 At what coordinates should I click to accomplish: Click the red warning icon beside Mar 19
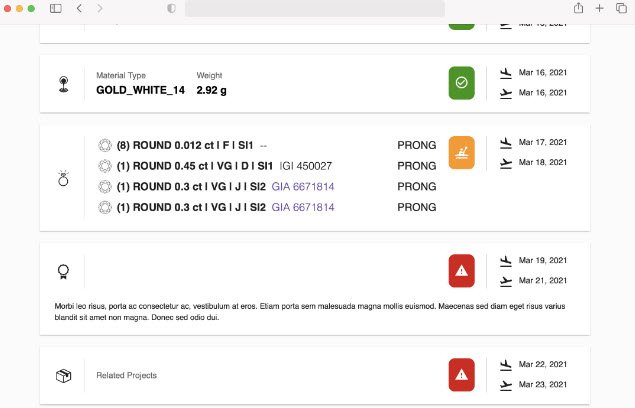461,271
